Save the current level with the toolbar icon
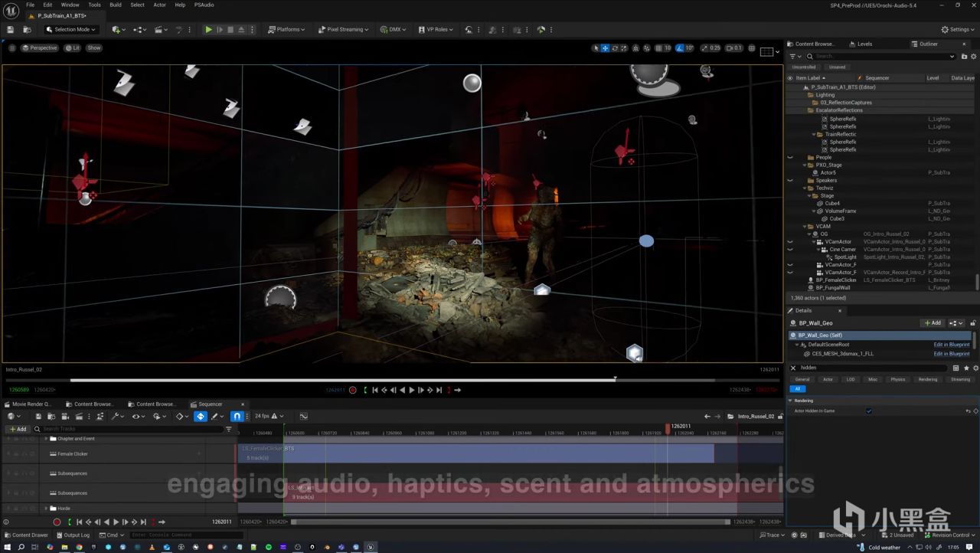This screenshot has height=553, width=980. coord(11,29)
